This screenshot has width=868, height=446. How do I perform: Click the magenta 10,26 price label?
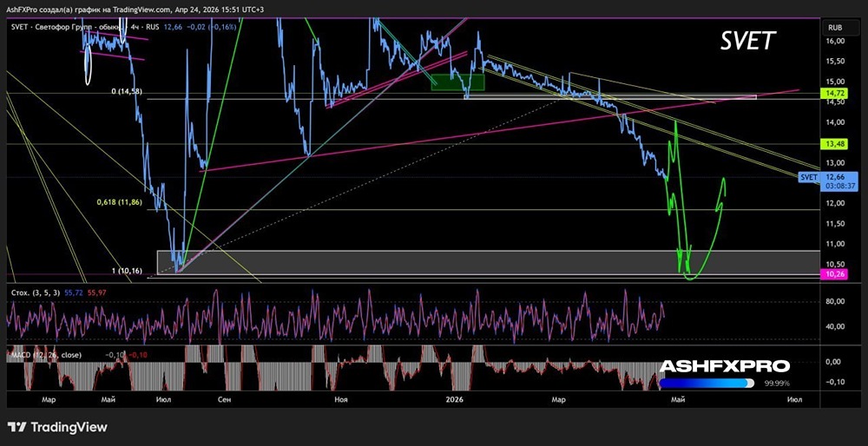click(835, 273)
